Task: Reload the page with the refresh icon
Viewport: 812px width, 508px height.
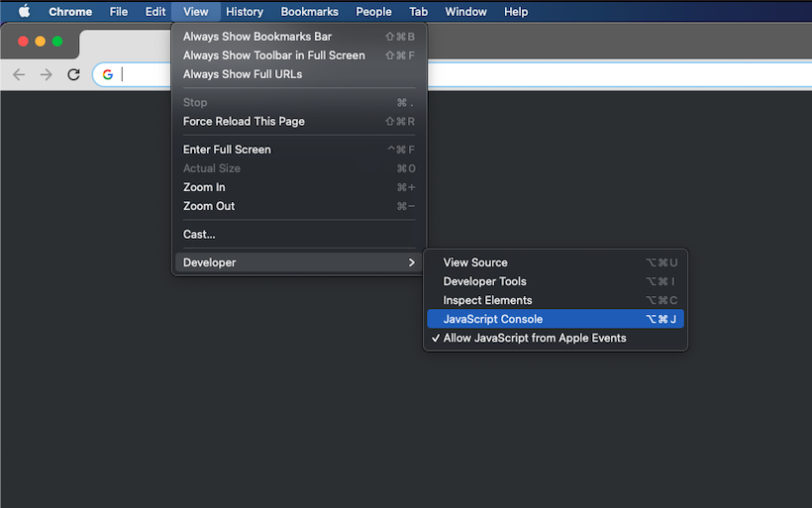Action: [x=73, y=74]
